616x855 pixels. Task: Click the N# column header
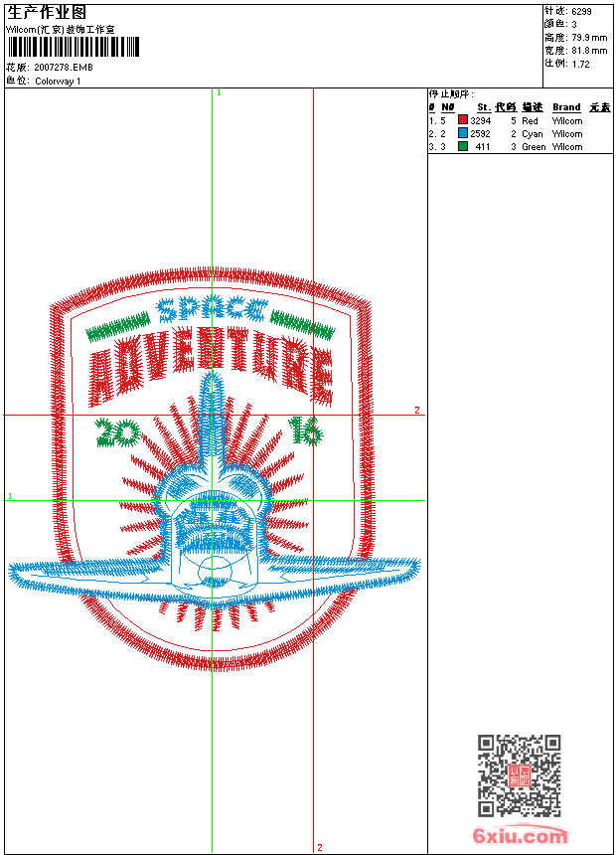(x=447, y=107)
